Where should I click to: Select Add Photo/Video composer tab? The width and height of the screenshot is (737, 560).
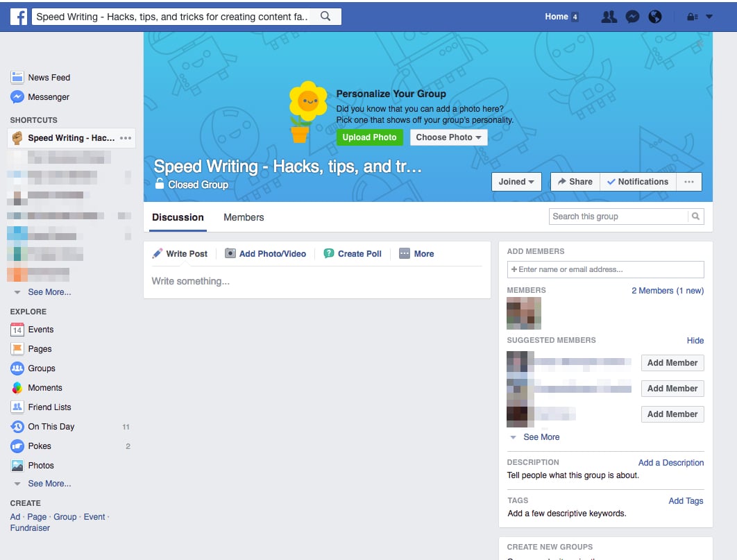266,254
